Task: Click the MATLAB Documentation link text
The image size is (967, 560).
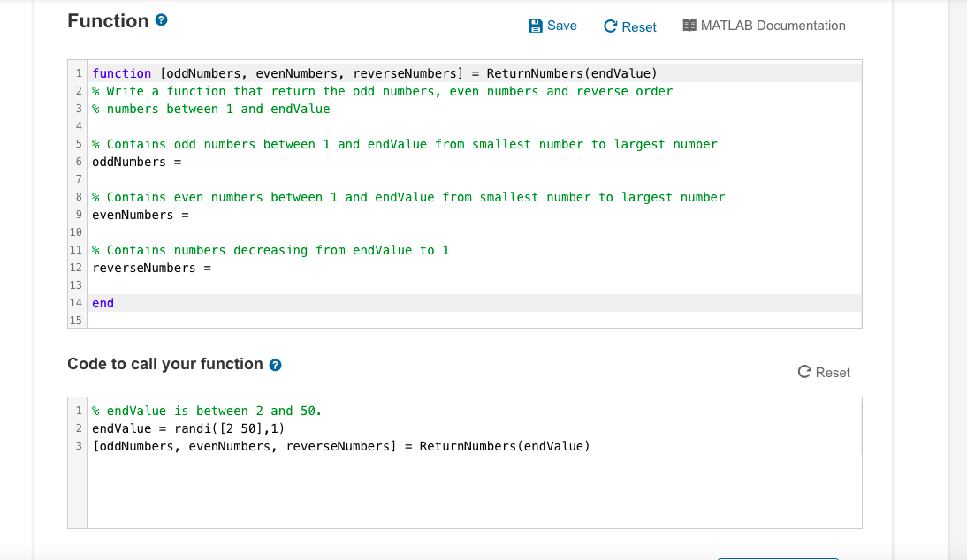Action: coord(772,26)
